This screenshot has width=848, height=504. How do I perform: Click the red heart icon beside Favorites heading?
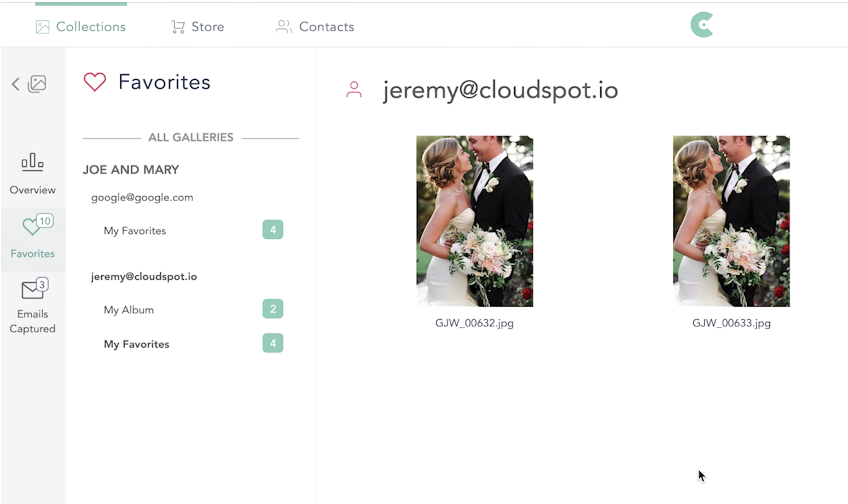pos(95,83)
